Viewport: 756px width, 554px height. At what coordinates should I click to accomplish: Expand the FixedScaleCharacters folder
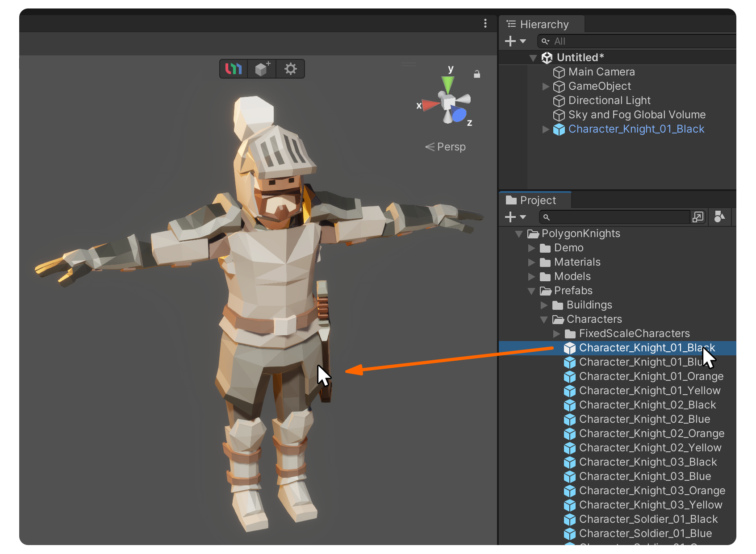[556, 334]
